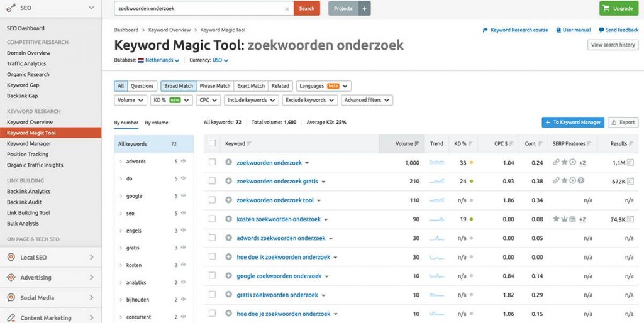Click View search history button
644x323 pixels.
point(613,45)
